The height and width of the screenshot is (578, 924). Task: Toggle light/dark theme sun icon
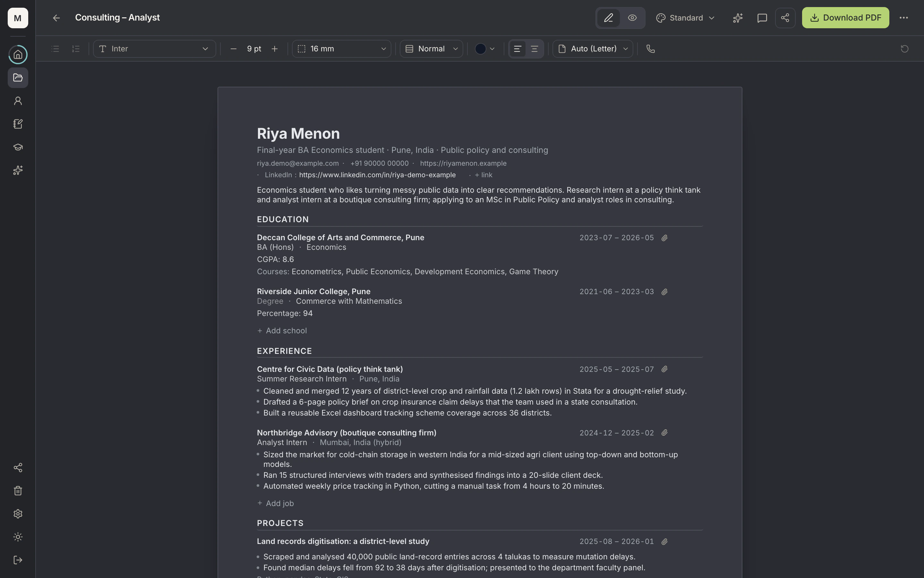[18, 537]
